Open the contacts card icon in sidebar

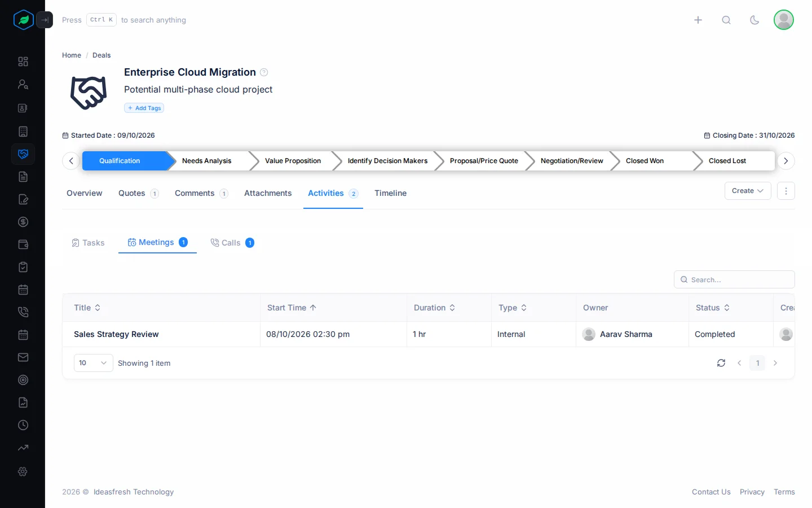[x=23, y=108]
